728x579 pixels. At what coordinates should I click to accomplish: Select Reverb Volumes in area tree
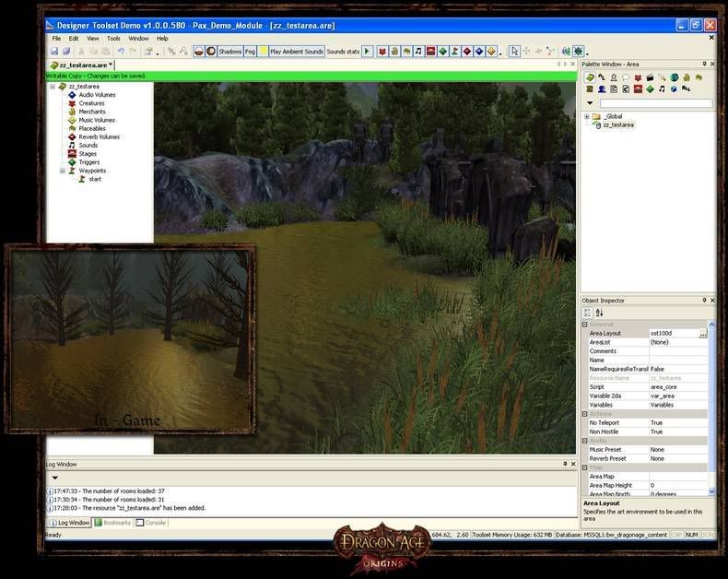pyautogui.click(x=99, y=136)
